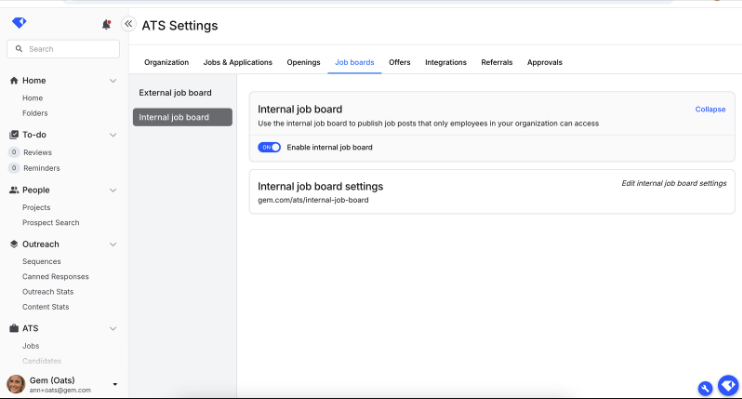Viewport: 742px width, 399px height.
Task: Click the Internal job board settings heading
Action: (x=320, y=186)
